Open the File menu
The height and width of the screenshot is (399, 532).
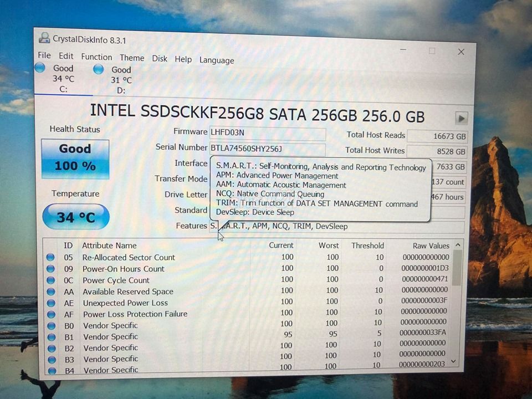(44, 55)
